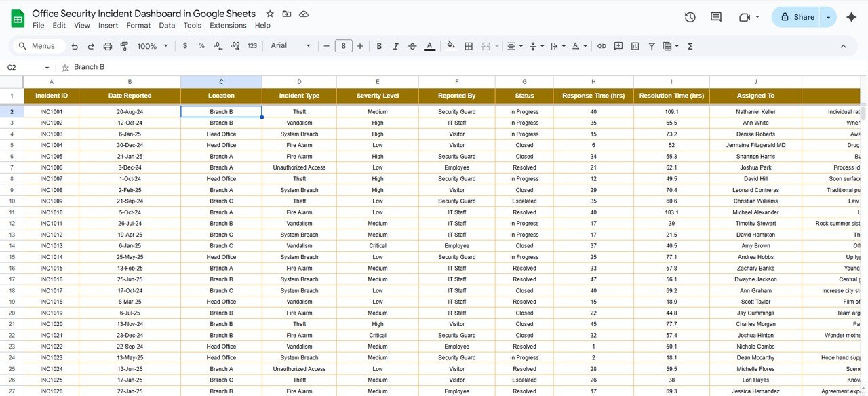Open version history clock icon
868x396 pixels.
click(690, 17)
